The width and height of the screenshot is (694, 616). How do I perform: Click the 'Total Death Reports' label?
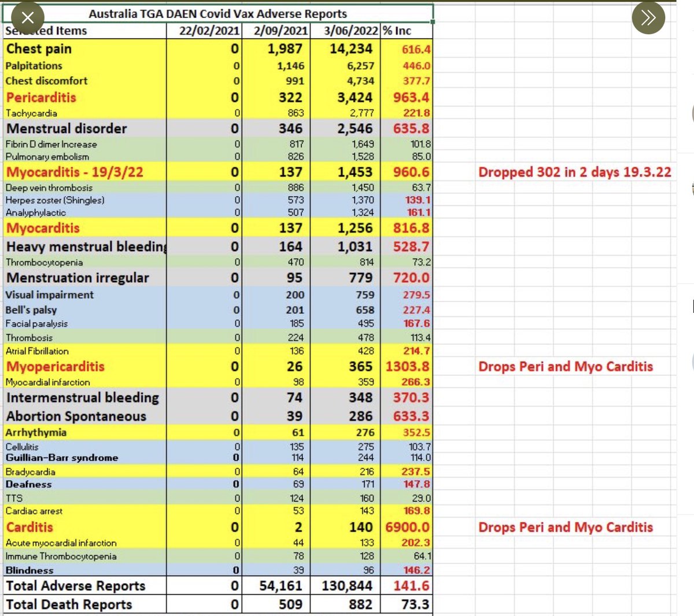[69, 604]
